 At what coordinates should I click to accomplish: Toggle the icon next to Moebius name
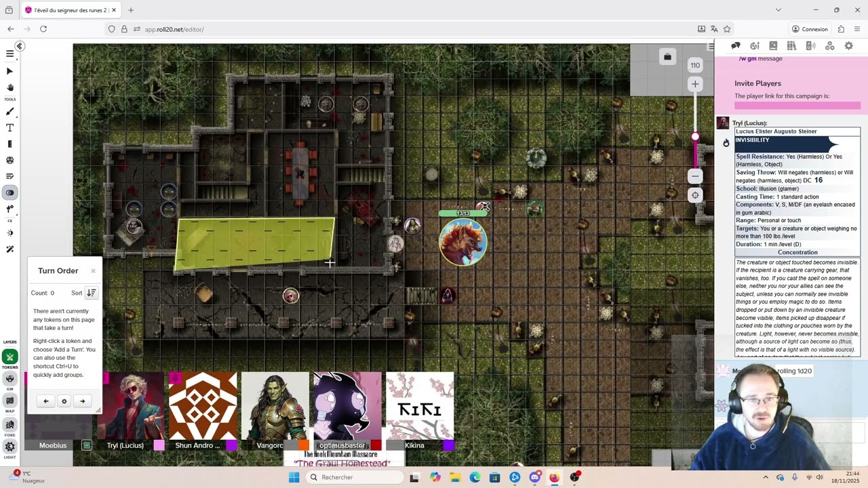tap(87, 445)
